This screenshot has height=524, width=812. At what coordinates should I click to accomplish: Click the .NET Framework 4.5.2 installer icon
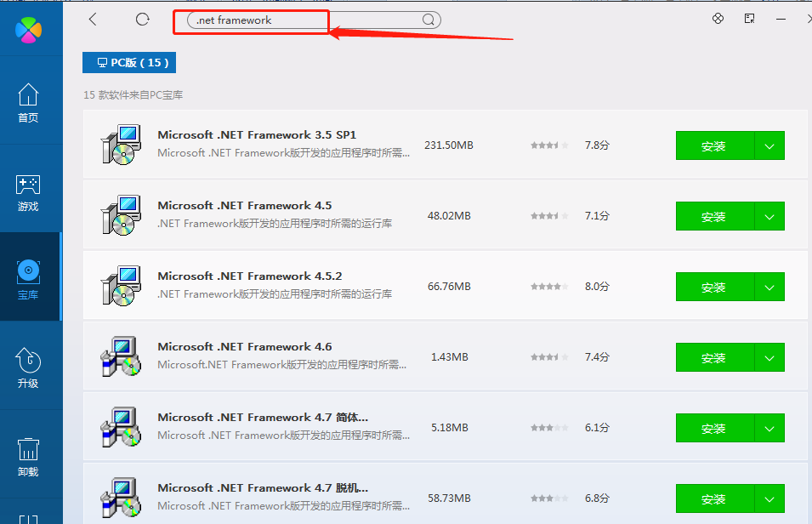click(122, 286)
